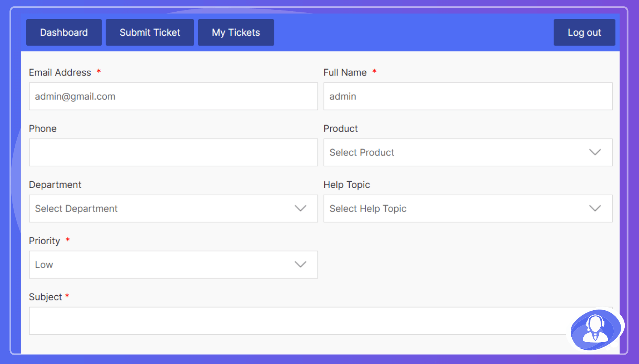
Task: Click the Subject label text
Action: point(45,297)
